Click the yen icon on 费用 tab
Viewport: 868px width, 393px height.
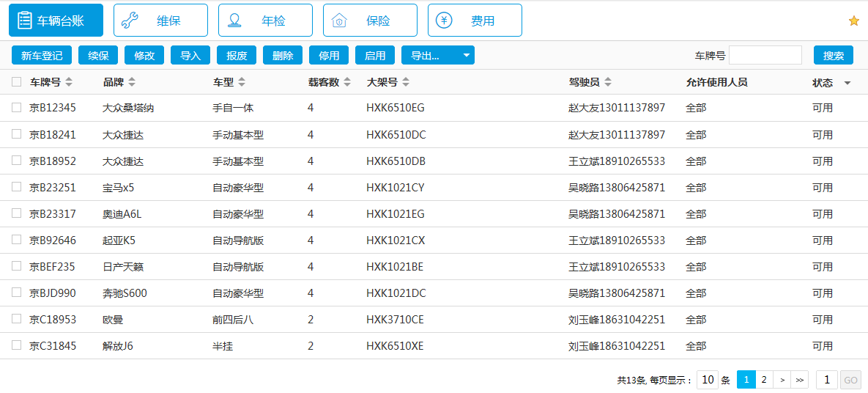tap(444, 21)
